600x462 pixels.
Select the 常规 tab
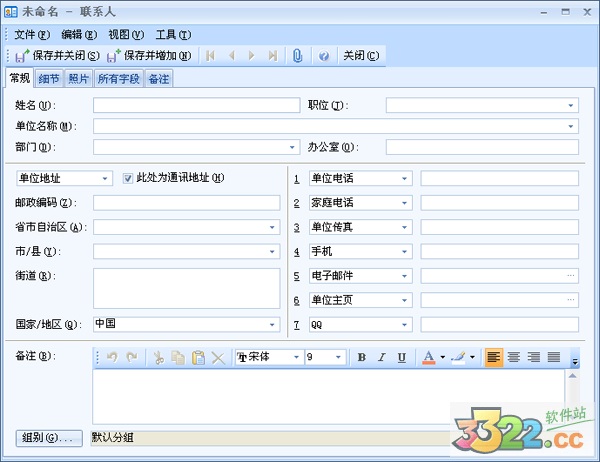pyautogui.click(x=20, y=78)
